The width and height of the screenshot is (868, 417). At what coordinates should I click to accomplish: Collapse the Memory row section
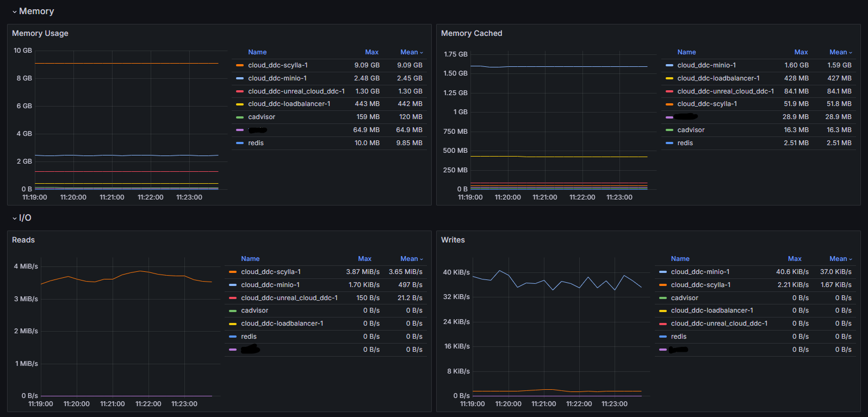(x=33, y=11)
